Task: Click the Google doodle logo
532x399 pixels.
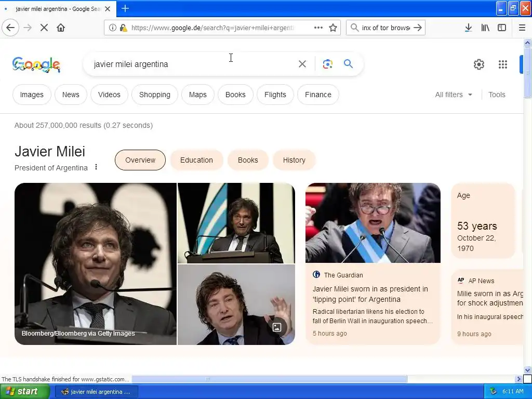Action: [36, 64]
